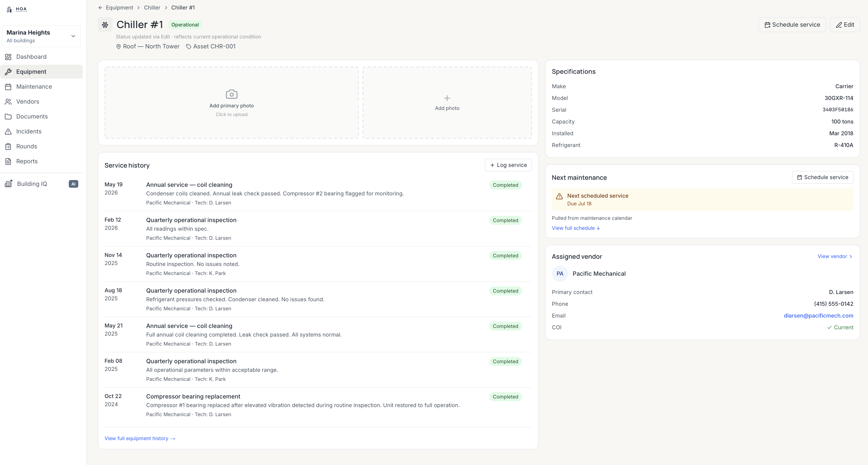This screenshot has width=868, height=465.
Task: Click the Asset CHR-001 label
Action: 214,46
